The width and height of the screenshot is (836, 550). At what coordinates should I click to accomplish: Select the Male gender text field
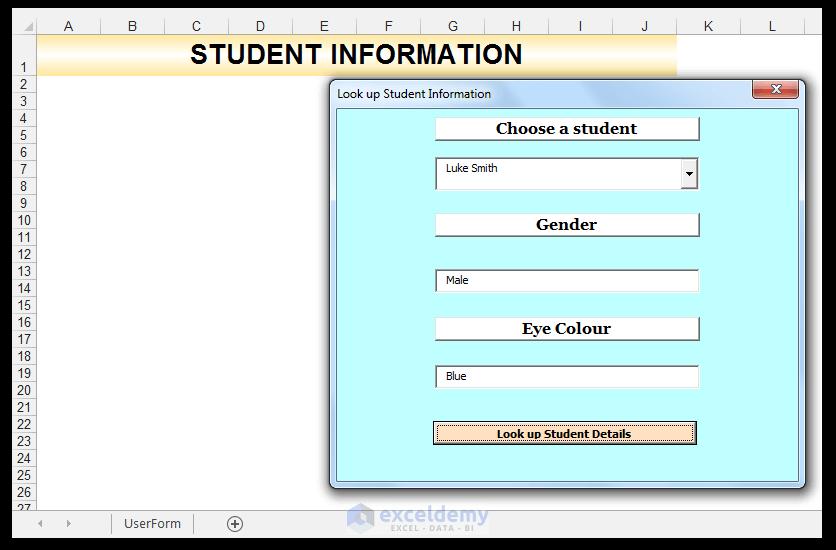point(567,281)
